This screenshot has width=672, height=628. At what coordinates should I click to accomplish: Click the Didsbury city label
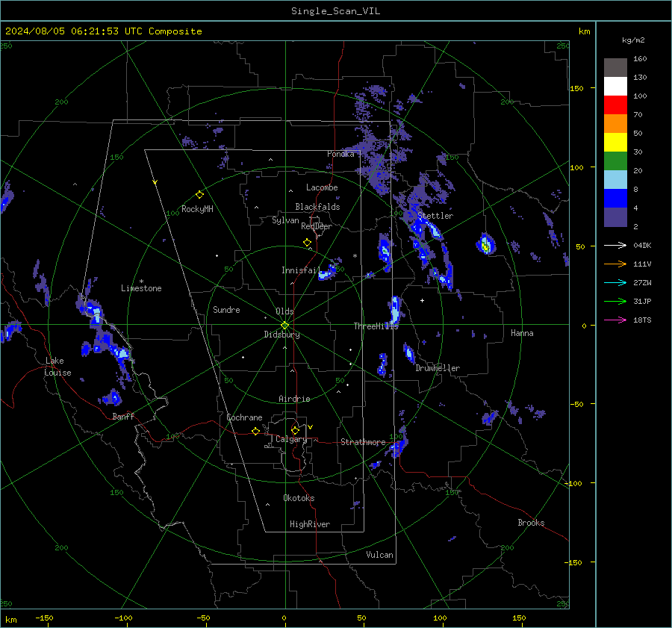(x=282, y=335)
